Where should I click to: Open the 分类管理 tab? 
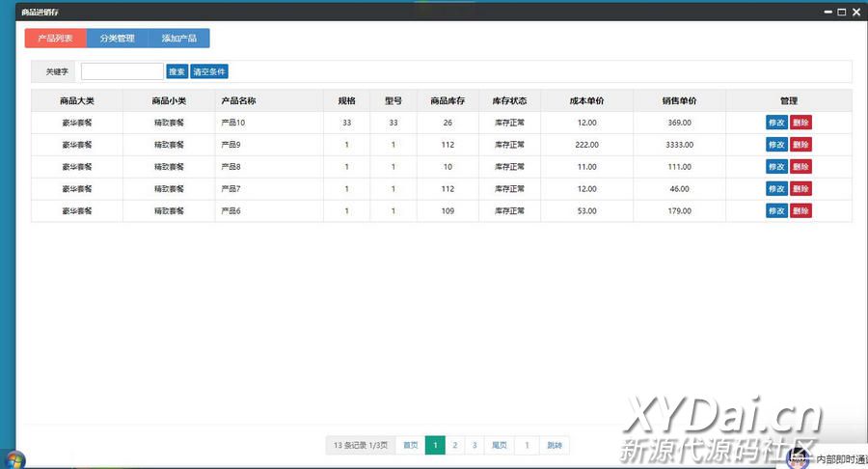(x=117, y=39)
